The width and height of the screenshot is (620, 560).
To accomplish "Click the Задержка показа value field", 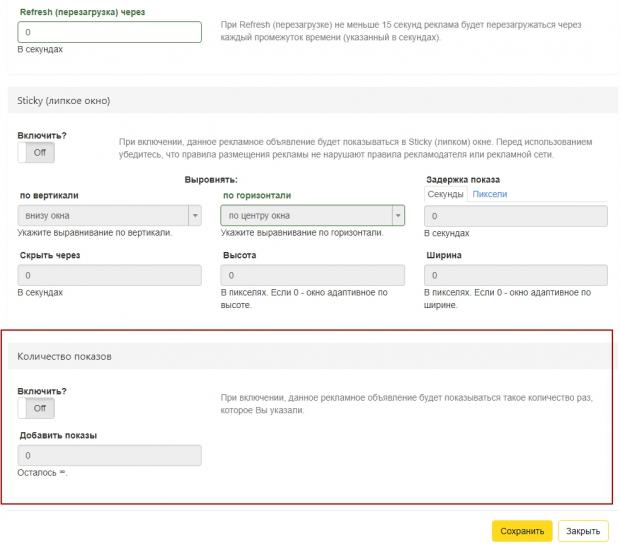I will [516, 216].
